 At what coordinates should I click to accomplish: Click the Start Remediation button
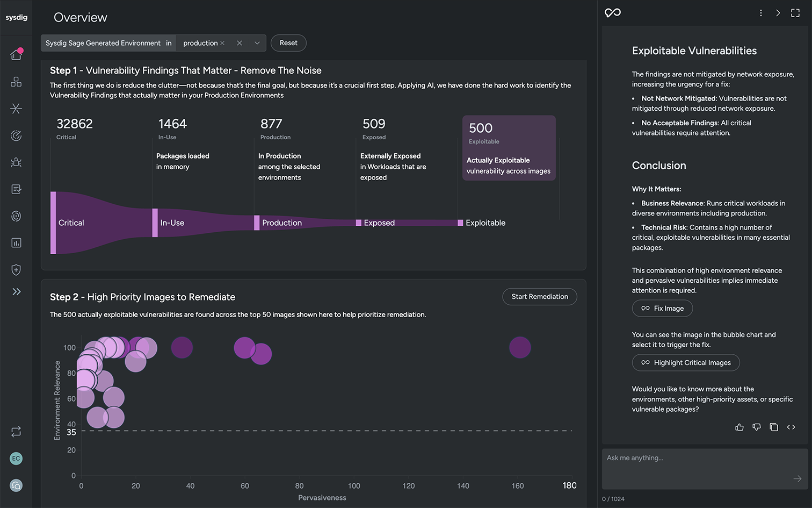[540, 297]
